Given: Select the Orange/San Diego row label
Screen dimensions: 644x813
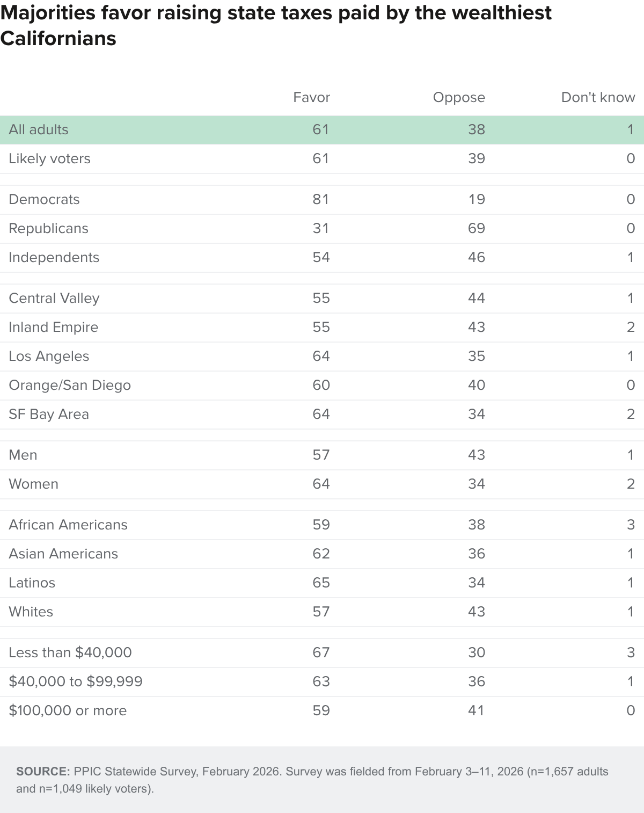Looking at the screenshot, I should (70, 385).
